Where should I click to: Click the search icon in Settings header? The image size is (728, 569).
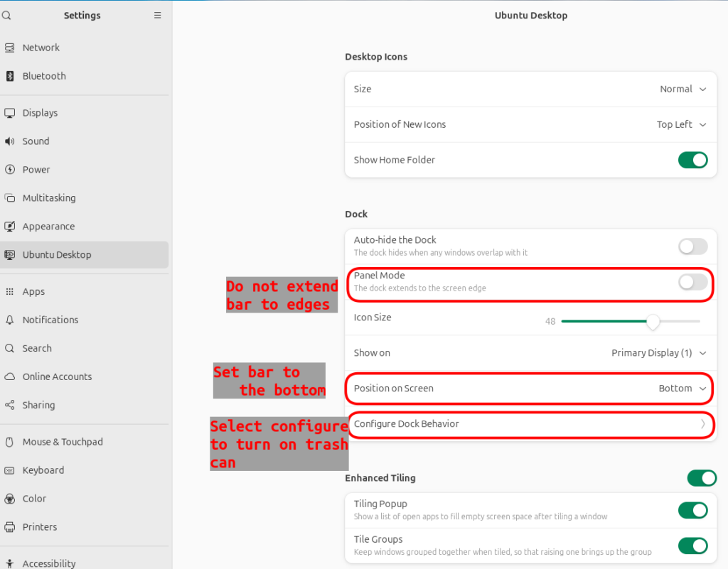(6, 15)
